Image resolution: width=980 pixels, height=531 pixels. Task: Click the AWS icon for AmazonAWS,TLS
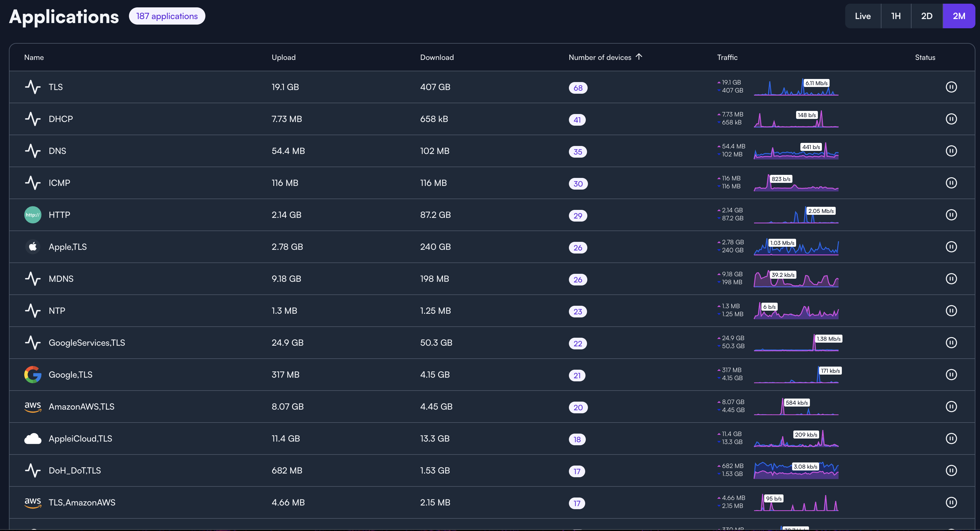click(x=33, y=407)
